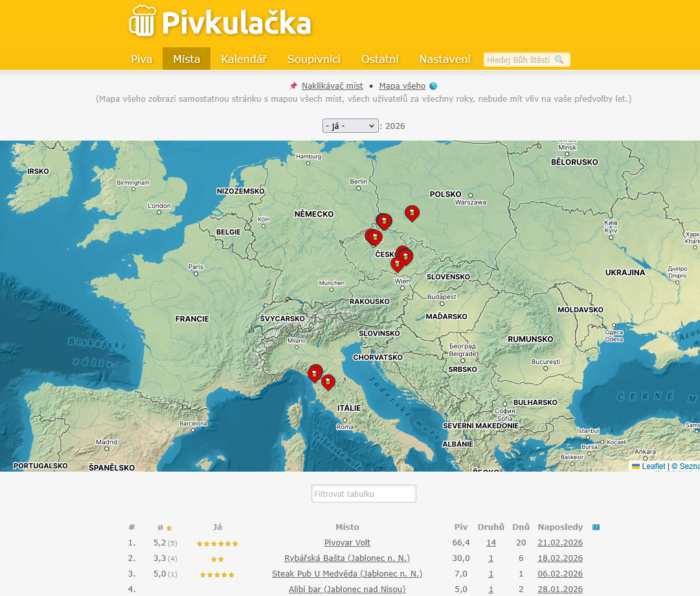Open the Pivovar Volt place page
Viewport: 700px width, 596px height.
347,542
